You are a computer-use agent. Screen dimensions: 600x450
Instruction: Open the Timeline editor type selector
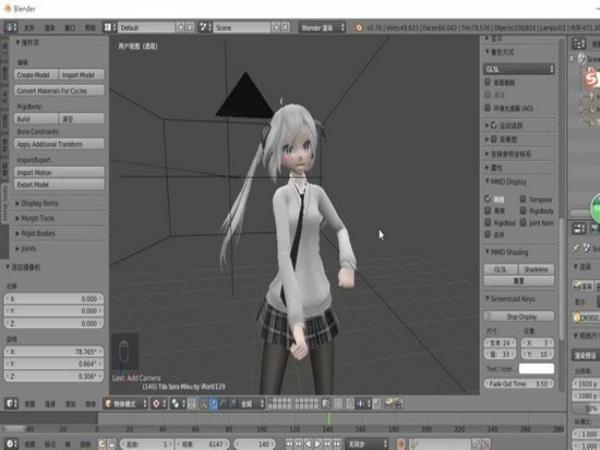[11, 444]
